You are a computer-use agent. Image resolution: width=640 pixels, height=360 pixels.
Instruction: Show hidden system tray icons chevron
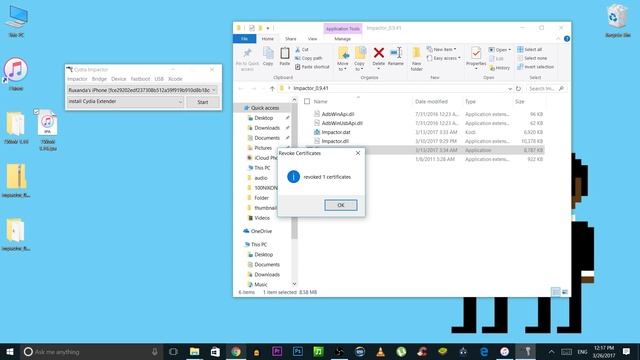point(551,352)
